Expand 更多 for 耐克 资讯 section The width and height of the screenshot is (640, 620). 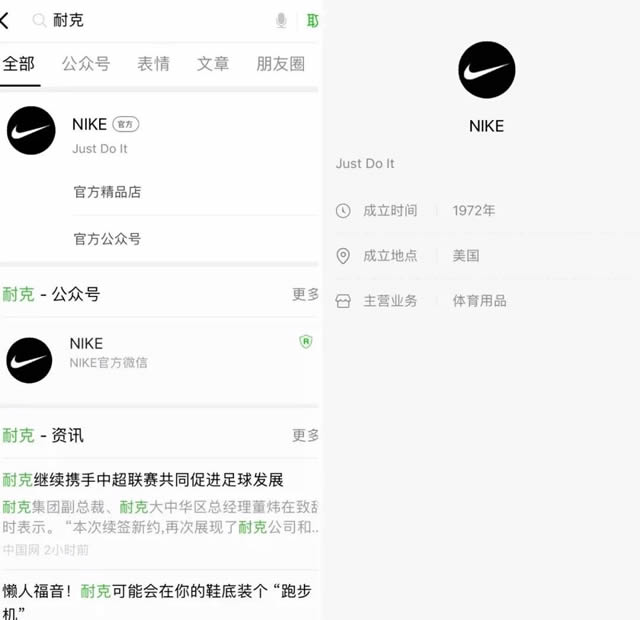tap(305, 435)
